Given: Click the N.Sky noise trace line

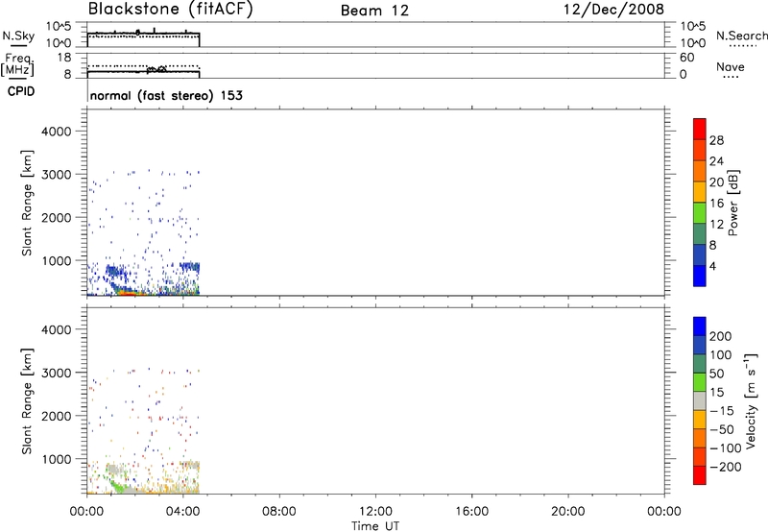Looking at the screenshot, I should 143,33.
